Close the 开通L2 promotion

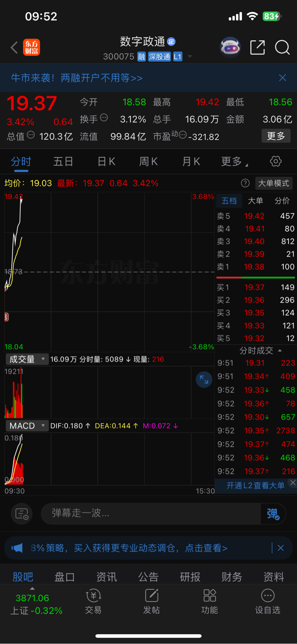tap(293, 483)
